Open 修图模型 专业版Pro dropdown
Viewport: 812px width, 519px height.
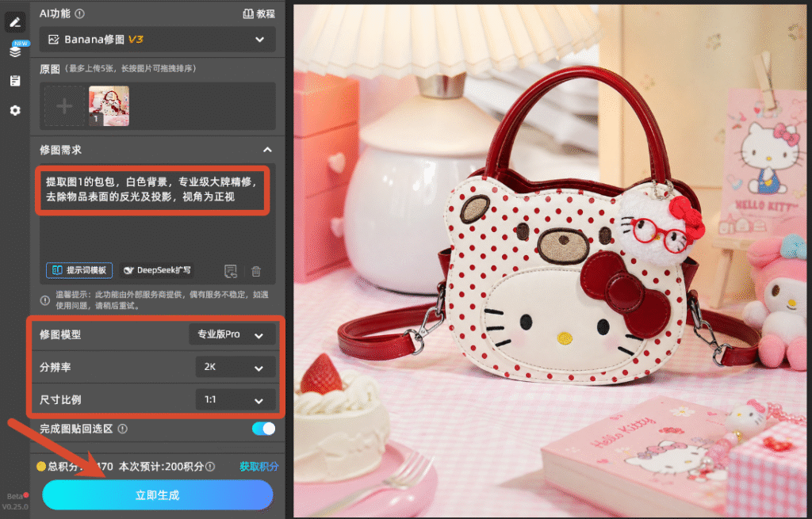pyautogui.click(x=232, y=335)
